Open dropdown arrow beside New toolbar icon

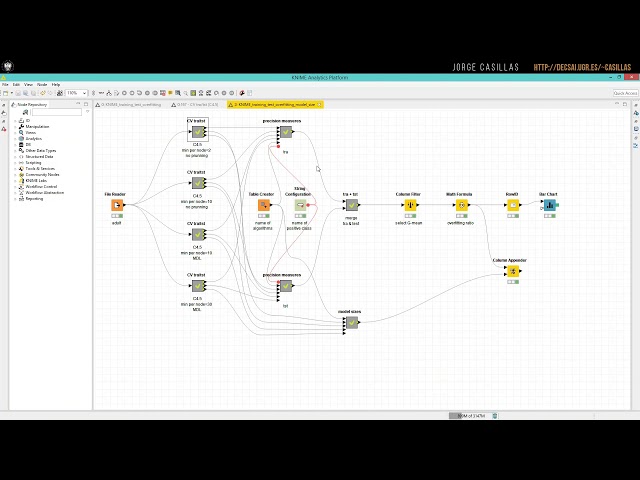11,93
